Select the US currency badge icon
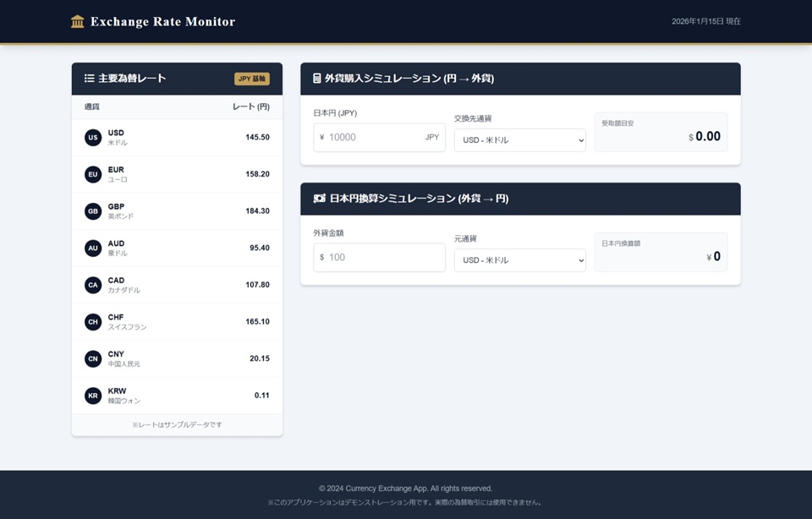Viewport: 812px width, 519px height. [x=93, y=137]
